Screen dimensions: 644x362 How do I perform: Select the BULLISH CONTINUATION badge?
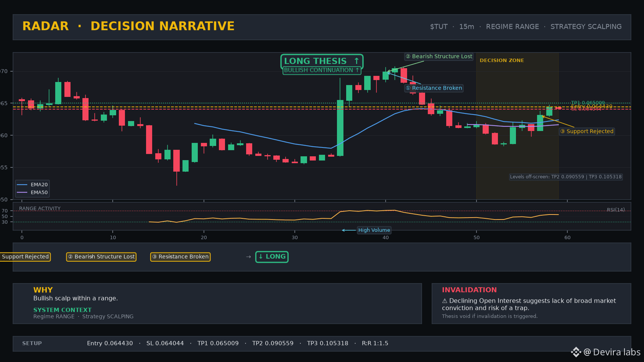tap(322, 70)
